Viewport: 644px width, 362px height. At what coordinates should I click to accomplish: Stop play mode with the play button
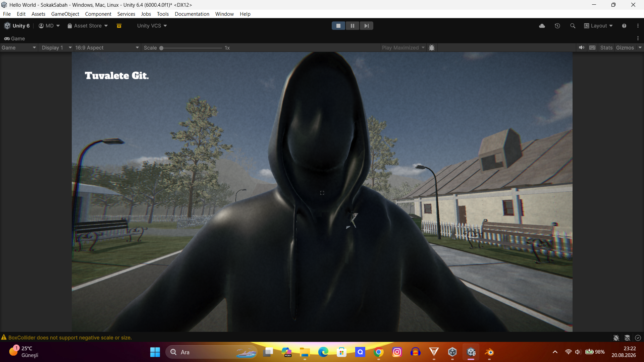(338, 26)
